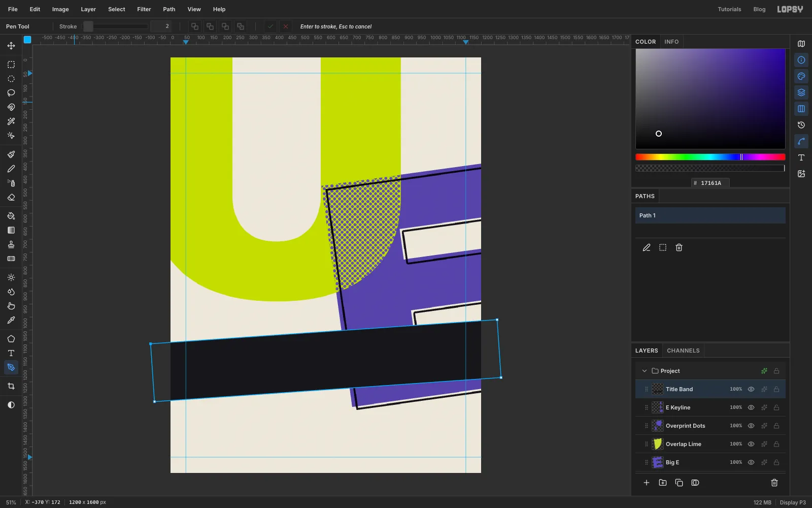Viewport: 812px width, 508px height.
Task: Delete layer using Layers panel trash
Action: click(x=774, y=483)
